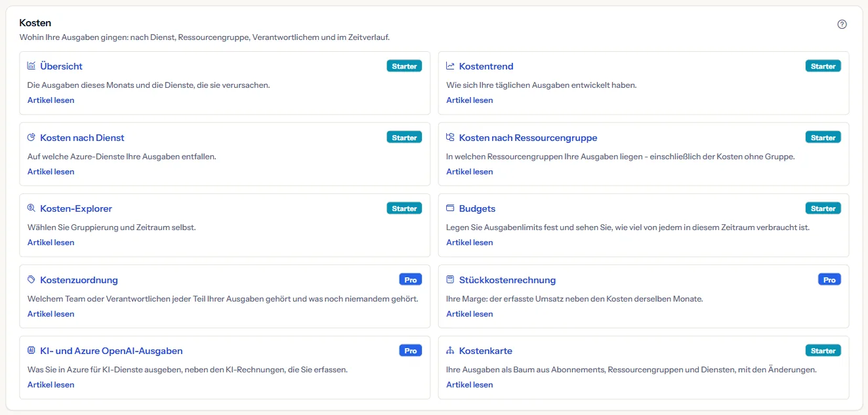Viewport: 868px width, 415px height.
Task: Click the help question mark icon
Action: point(842,24)
